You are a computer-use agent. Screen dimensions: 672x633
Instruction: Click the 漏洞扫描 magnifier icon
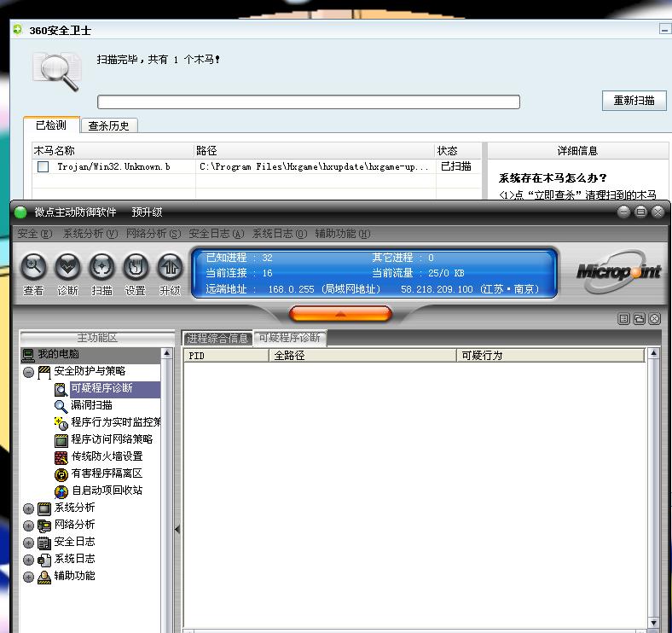pyautogui.click(x=61, y=406)
